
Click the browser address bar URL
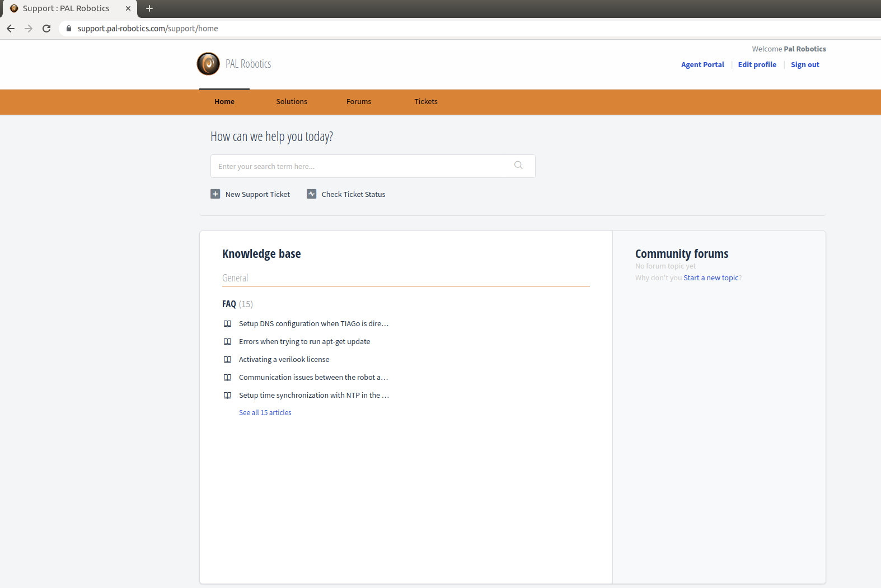[x=148, y=29]
